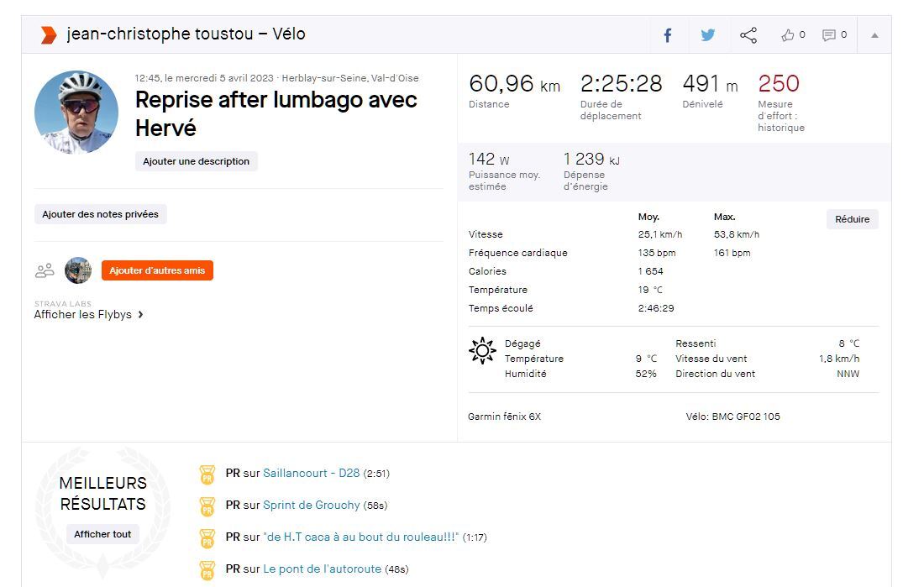Open Sprint de Grouchy segment link
Image resolution: width=924 pixels, height=587 pixels.
312,506
